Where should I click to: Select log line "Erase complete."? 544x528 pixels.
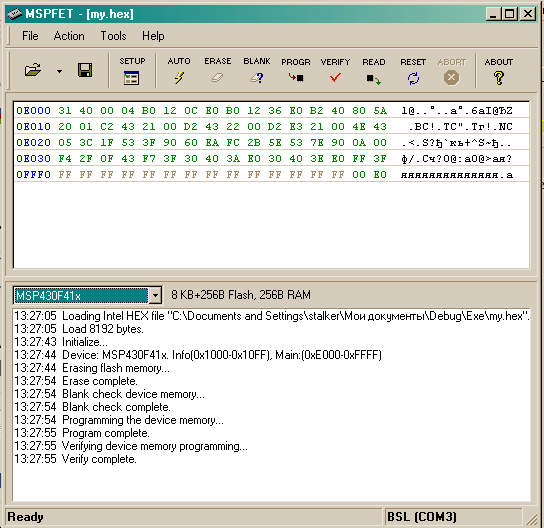76,381
